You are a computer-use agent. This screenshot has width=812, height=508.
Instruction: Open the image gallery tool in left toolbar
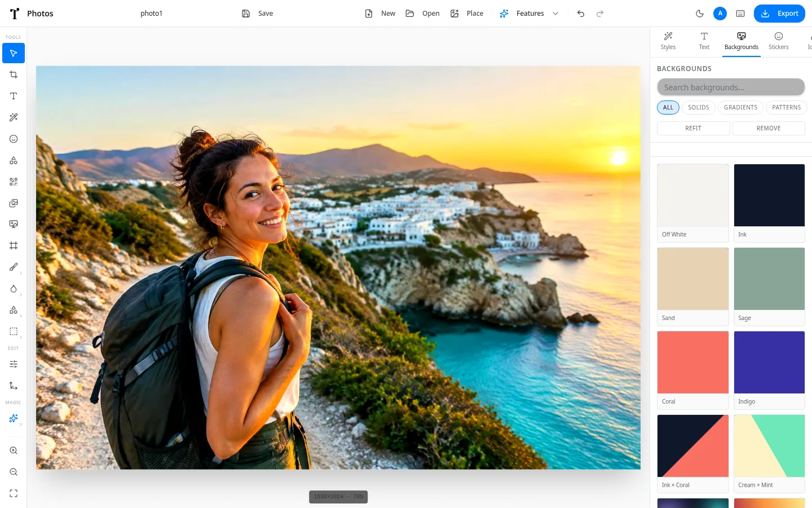tap(14, 203)
